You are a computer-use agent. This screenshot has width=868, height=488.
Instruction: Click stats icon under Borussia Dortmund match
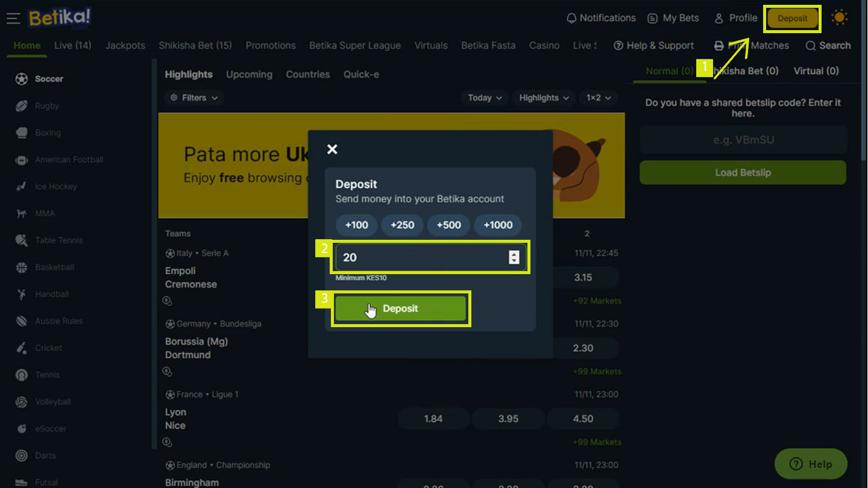(x=168, y=372)
